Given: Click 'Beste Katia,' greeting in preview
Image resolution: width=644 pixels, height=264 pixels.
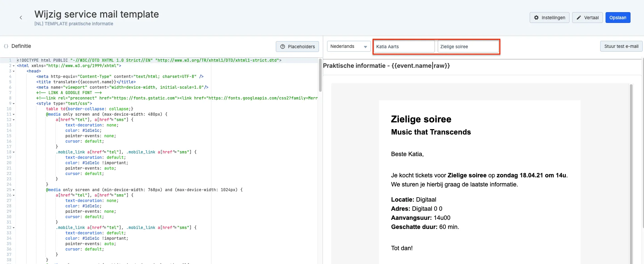Looking at the screenshot, I should [x=407, y=154].
